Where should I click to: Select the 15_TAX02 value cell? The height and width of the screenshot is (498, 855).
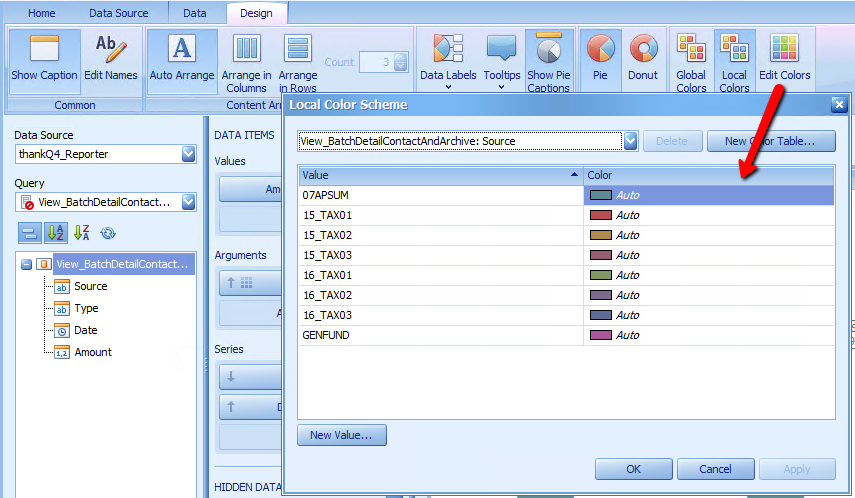(x=441, y=236)
